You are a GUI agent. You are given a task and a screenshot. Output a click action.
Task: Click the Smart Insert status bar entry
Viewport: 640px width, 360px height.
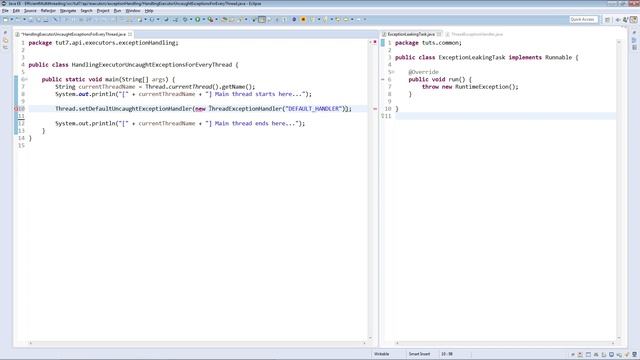click(419, 354)
